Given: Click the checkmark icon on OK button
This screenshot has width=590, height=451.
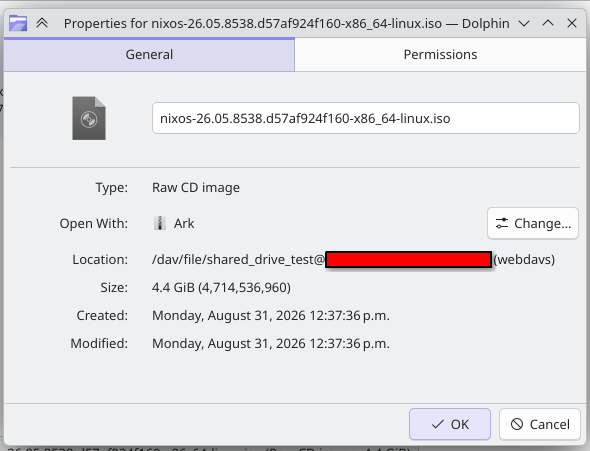Looking at the screenshot, I should click(438, 424).
